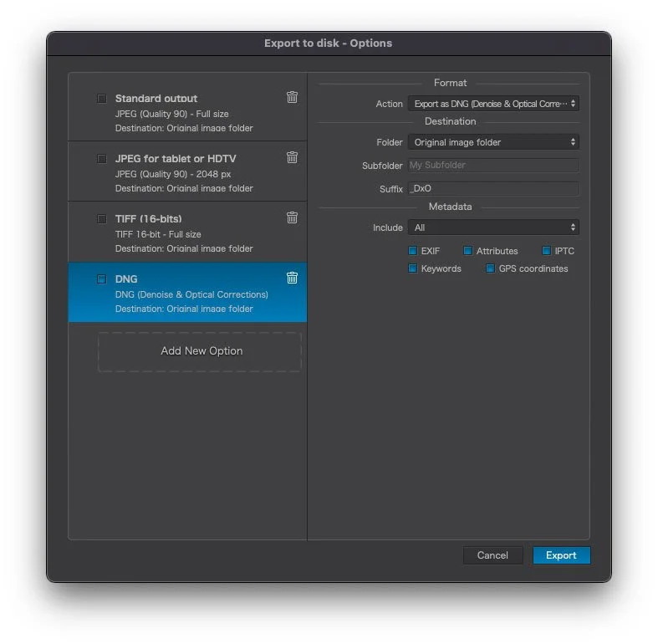Delete the JPEG for tablet or HDTV option
Image resolution: width=658 pixels, height=644 pixels.
[x=292, y=157]
